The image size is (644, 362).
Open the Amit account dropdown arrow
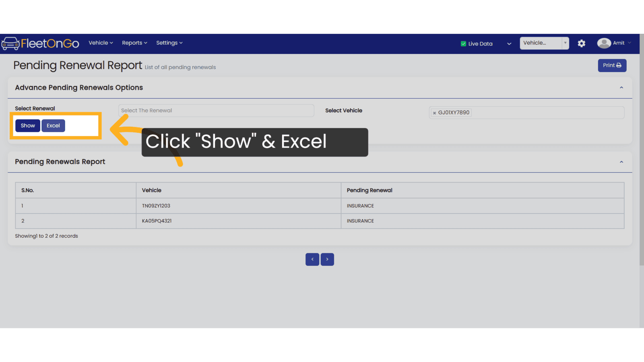(x=630, y=43)
